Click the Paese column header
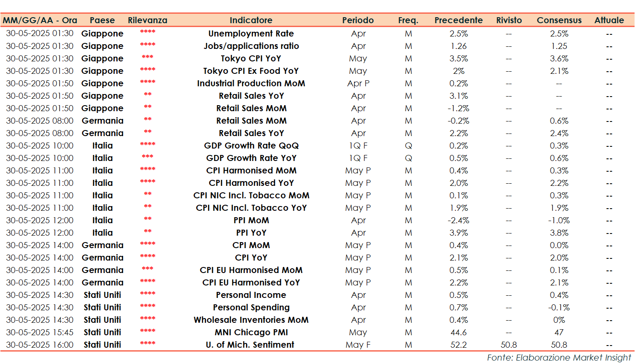The height and width of the screenshot is (364, 638). tap(102, 20)
